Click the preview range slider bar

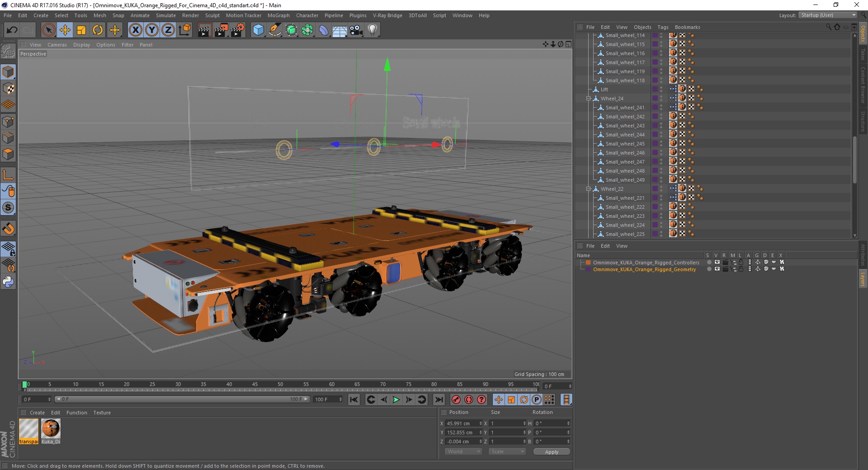[182, 399]
